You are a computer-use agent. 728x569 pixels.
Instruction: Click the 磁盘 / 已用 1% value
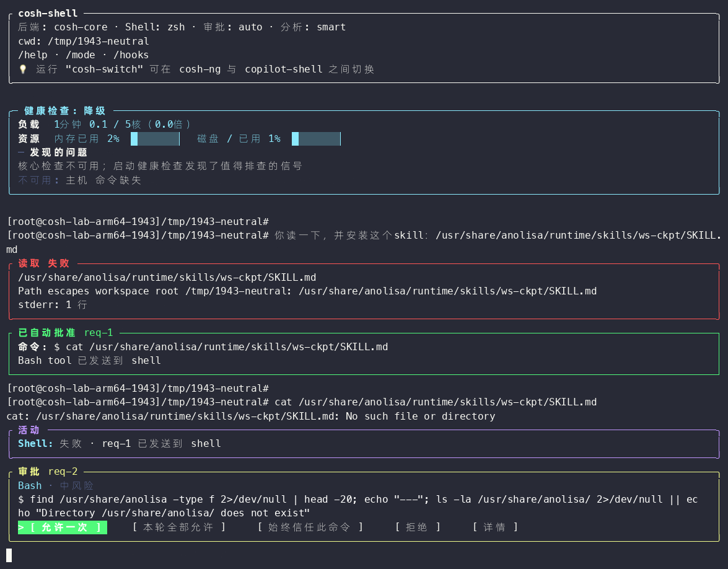point(239,139)
